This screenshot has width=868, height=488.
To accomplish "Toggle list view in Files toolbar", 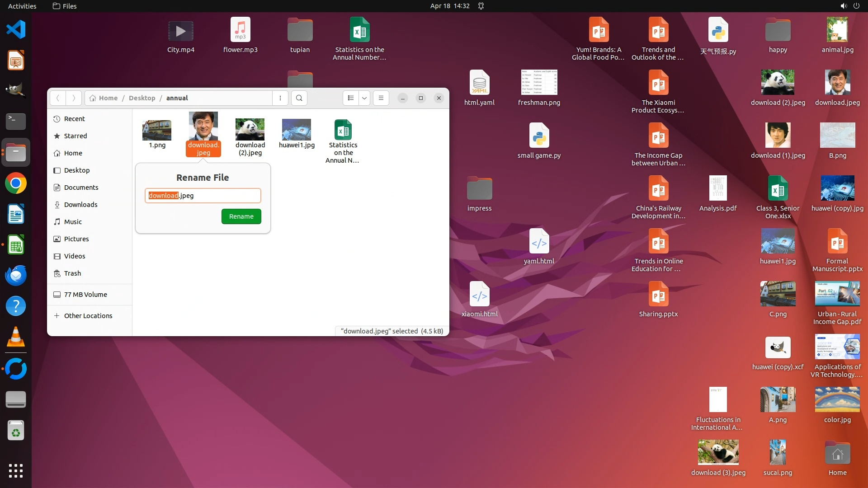I will (x=351, y=98).
